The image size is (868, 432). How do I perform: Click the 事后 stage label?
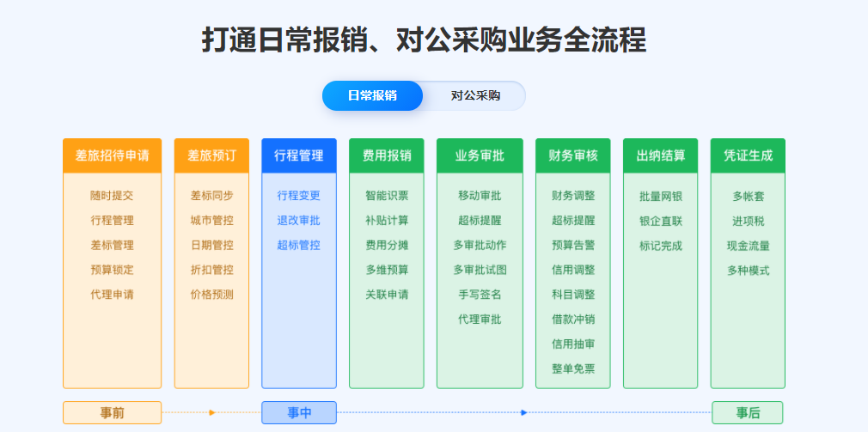coord(748,413)
